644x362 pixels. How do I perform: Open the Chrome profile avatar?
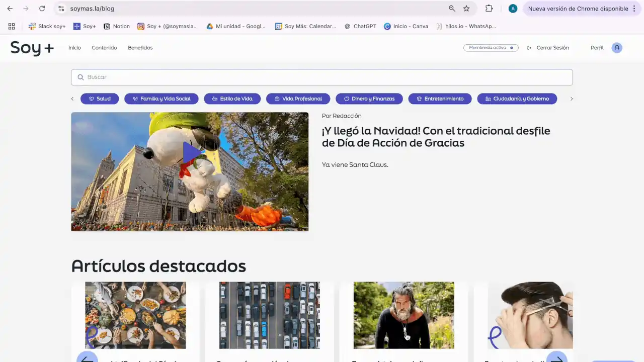click(x=513, y=9)
